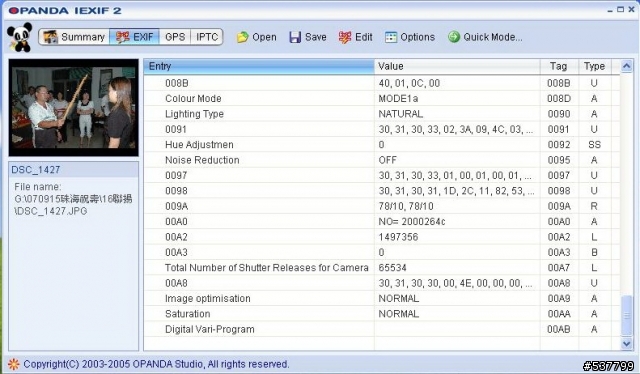
Task: Maximize the OPANDA IEXIF window
Action: [620, 9]
